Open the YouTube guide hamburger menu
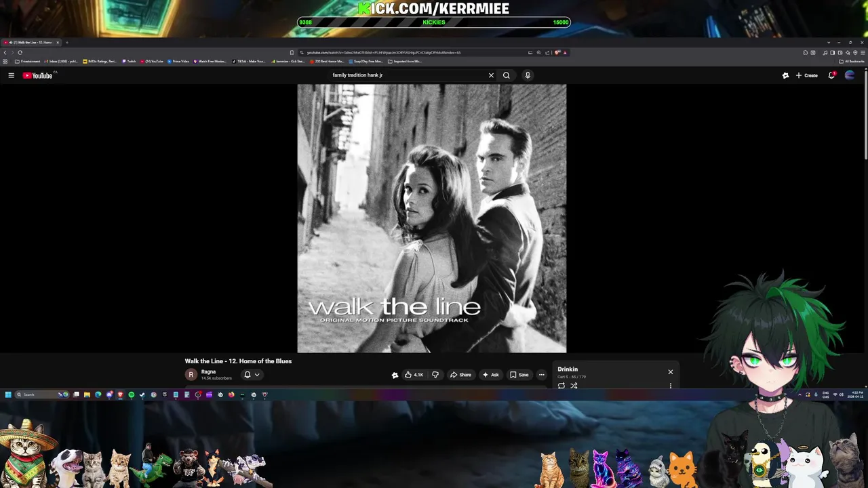Image resolution: width=868 pixels, height=488 pixels. [x=11, y=75]
